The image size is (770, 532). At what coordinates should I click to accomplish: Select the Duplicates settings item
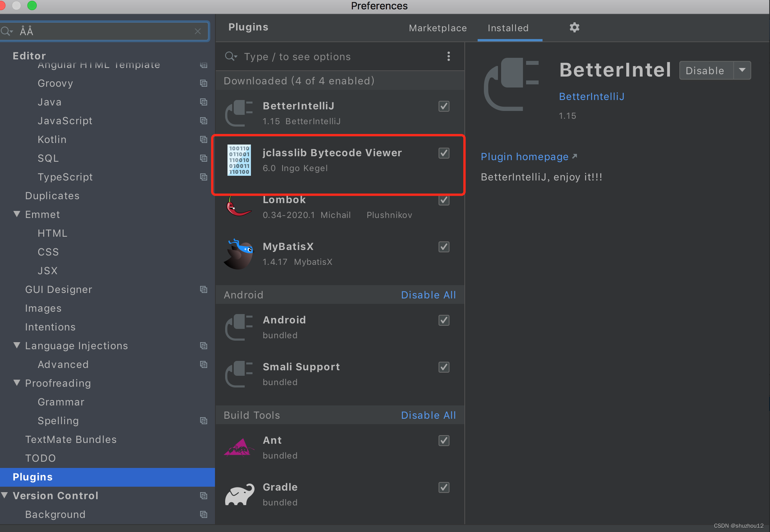52,196
